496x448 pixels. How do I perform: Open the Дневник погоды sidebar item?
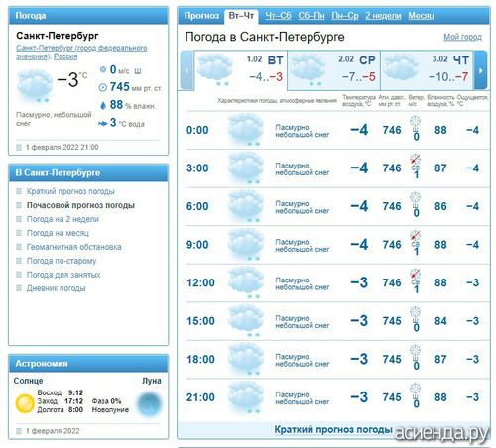point(57,288)
